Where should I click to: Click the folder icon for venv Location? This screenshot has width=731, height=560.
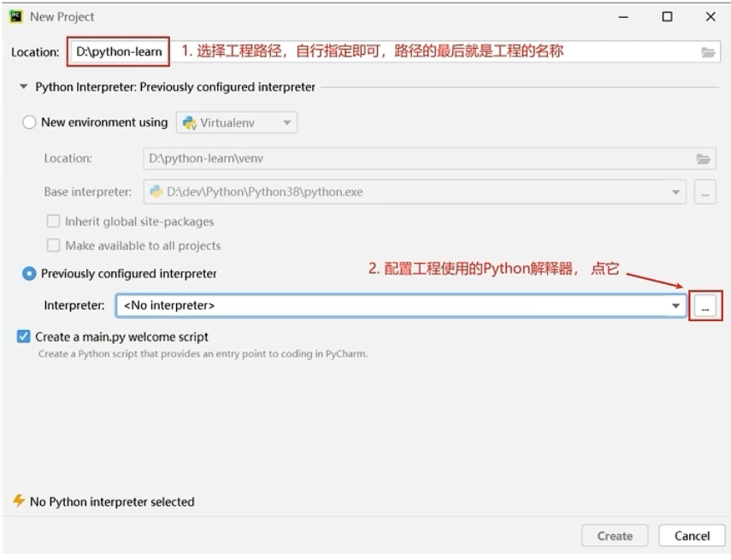[x=703, y=159]
